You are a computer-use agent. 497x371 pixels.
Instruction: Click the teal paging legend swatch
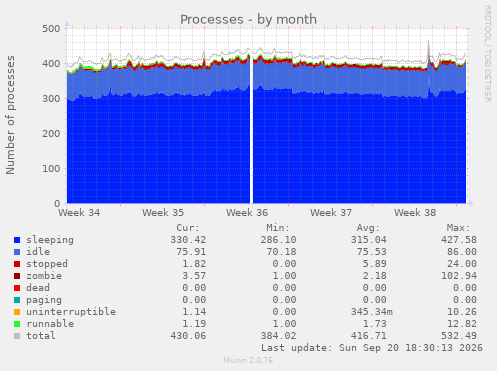click(x=17, y=300)
